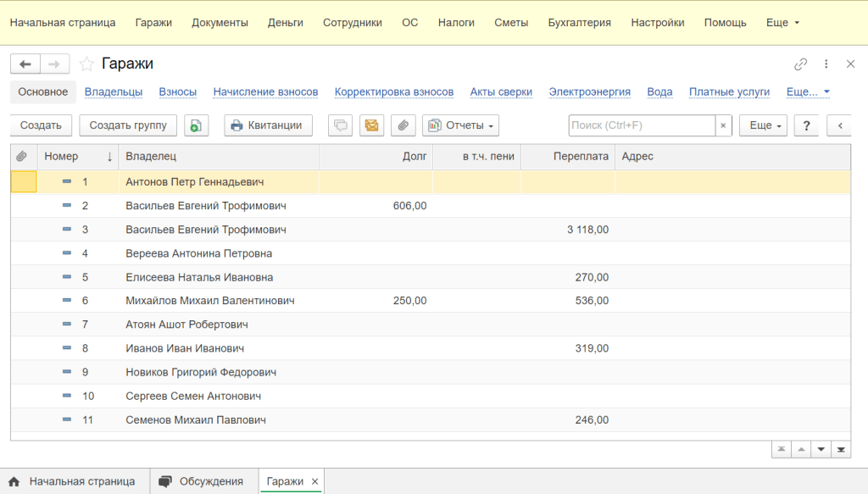Go back with the left arrow button
The width and height of the screenshot is (868, 494).
coord(25,64)
